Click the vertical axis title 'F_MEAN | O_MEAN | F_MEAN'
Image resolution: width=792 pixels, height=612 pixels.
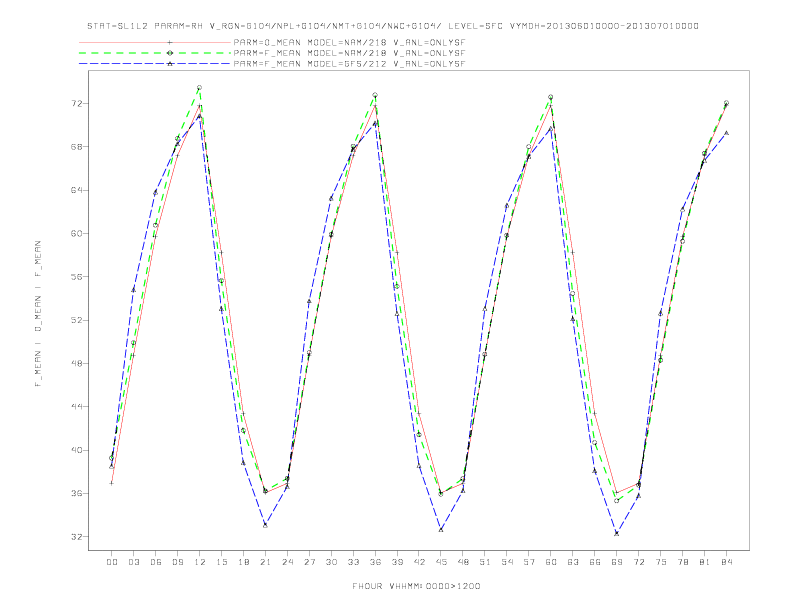38,314
